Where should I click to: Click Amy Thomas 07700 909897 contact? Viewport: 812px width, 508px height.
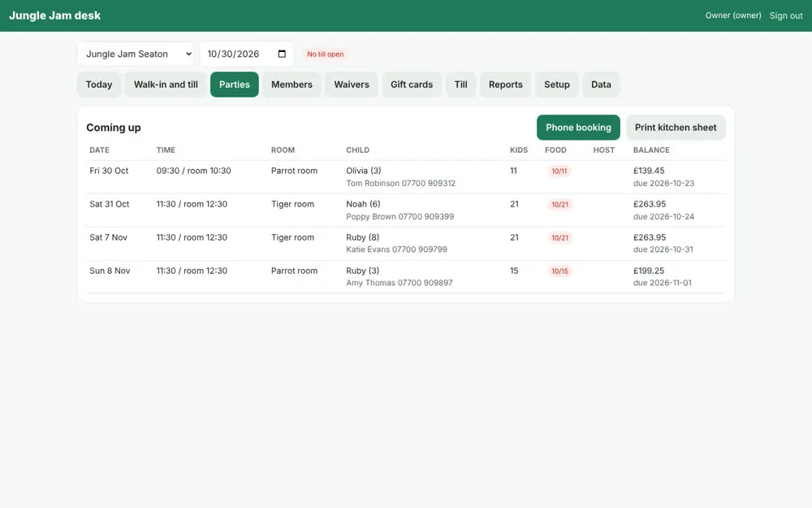400,283
